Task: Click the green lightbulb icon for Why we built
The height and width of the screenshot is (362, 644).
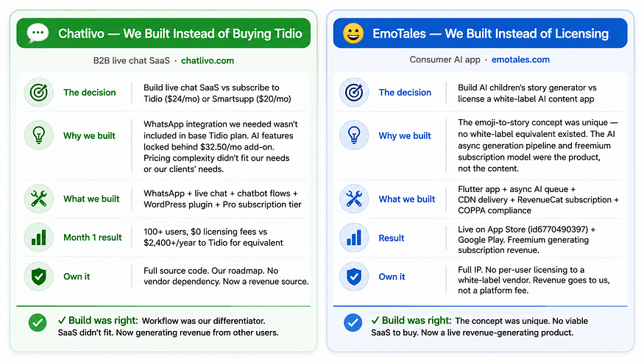Action: [38, 135]
